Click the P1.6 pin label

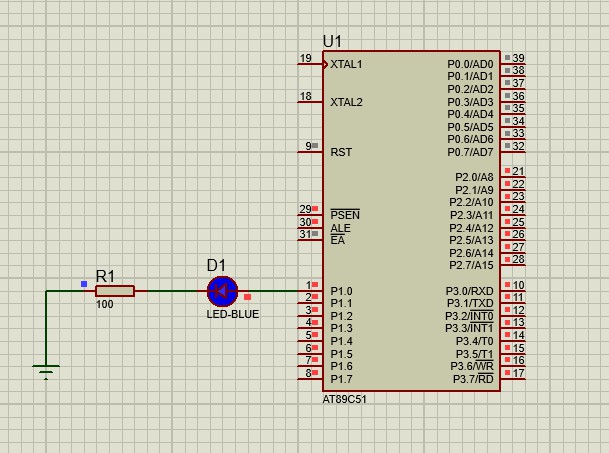tap(341, 366)
